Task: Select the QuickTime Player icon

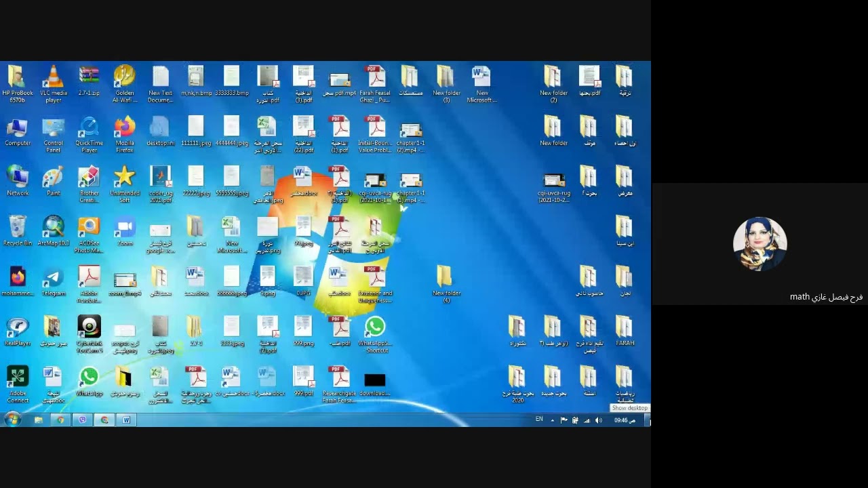Action: coord(89,134)
